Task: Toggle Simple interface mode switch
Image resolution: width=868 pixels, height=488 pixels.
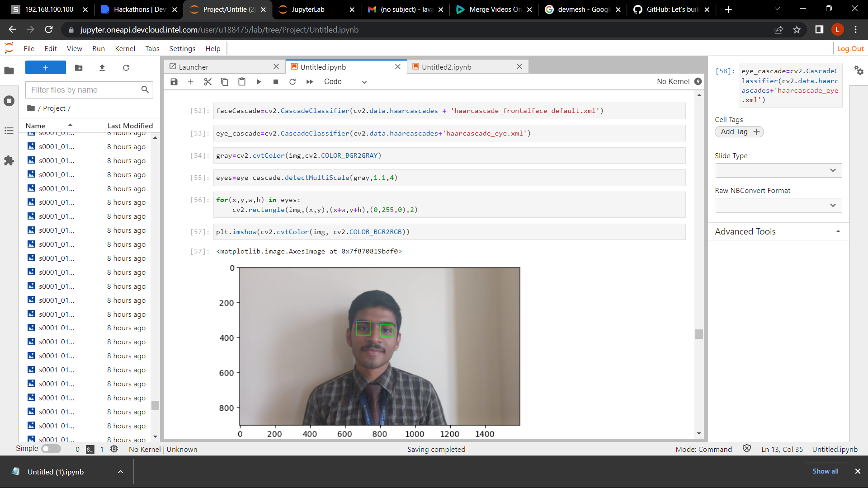Action: click(51, 449)
